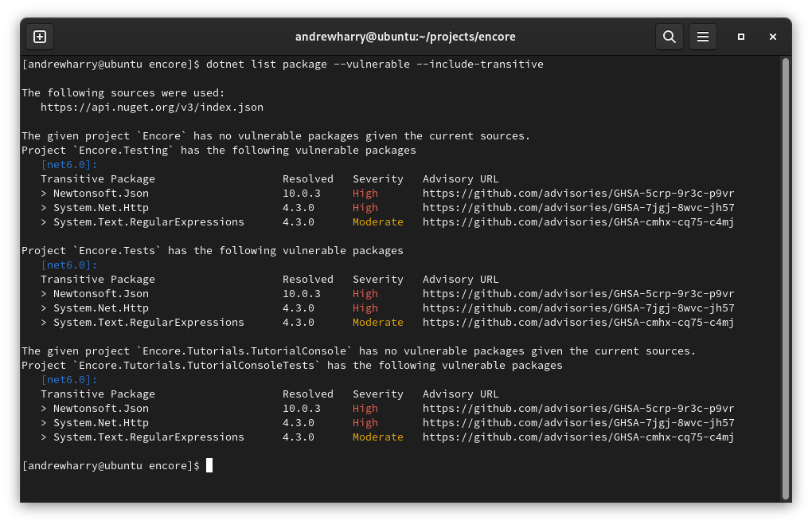Open the nuget.org index.json source link

150,107
